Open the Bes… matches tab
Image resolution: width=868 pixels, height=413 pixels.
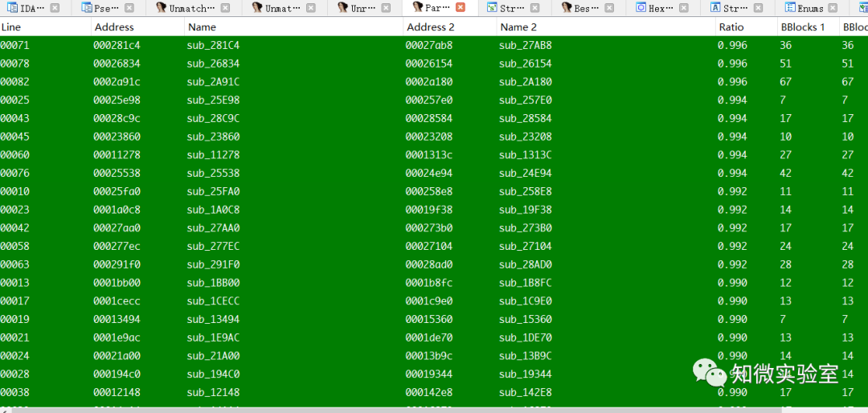click(589, 8)
